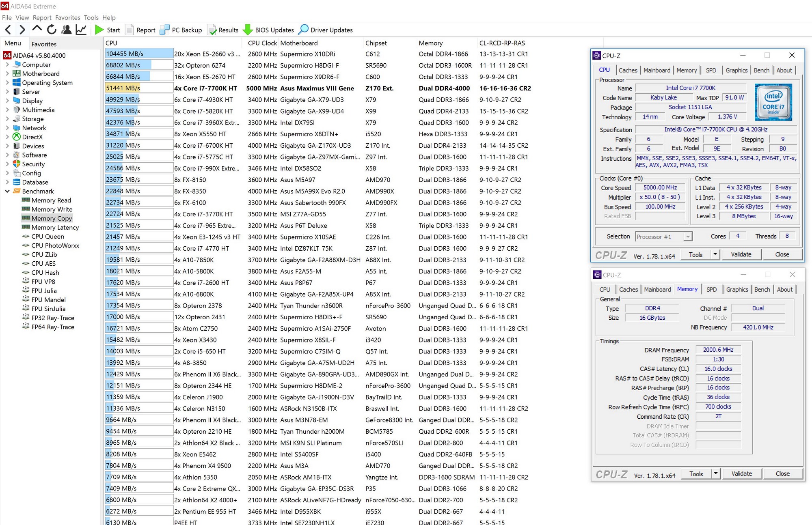Image resolution: width=812 pixels, height=525 pixels.
Task: Open Bench tab in top CPU-Z window
Action: pos(762,70)
